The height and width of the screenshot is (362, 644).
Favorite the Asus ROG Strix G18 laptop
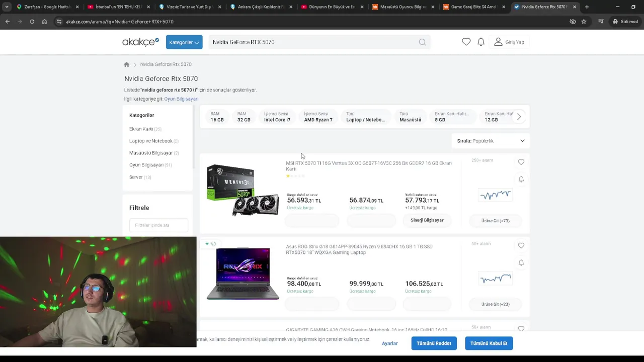coord(521,245)
